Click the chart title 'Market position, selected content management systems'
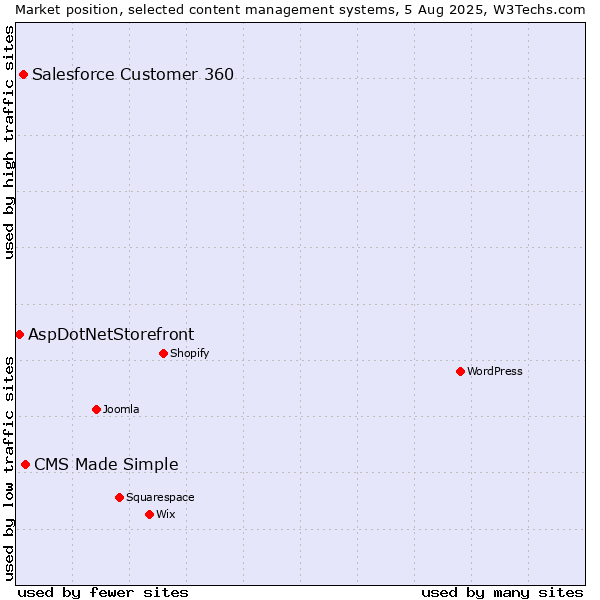 (207, 10)
